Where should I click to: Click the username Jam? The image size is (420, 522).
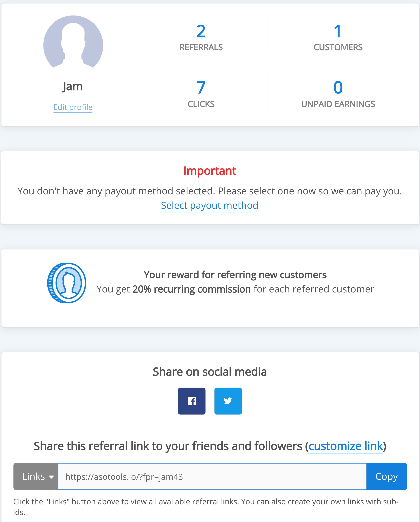coord(73,86)
